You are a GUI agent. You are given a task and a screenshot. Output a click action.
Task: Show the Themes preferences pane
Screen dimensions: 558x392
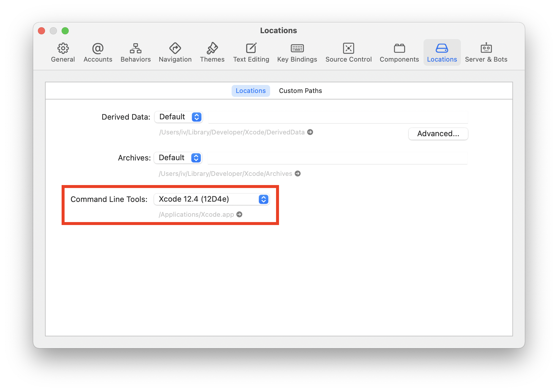coord(212,53)
